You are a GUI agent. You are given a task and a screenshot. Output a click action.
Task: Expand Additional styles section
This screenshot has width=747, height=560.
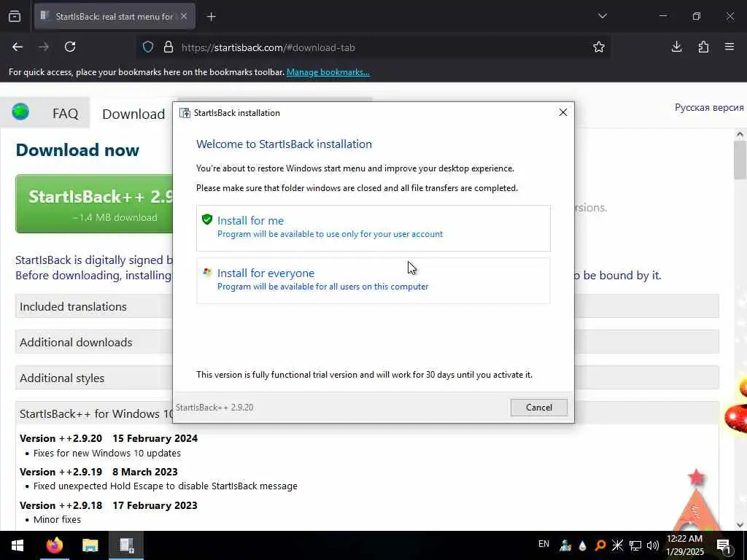click(x=94, y=378)
